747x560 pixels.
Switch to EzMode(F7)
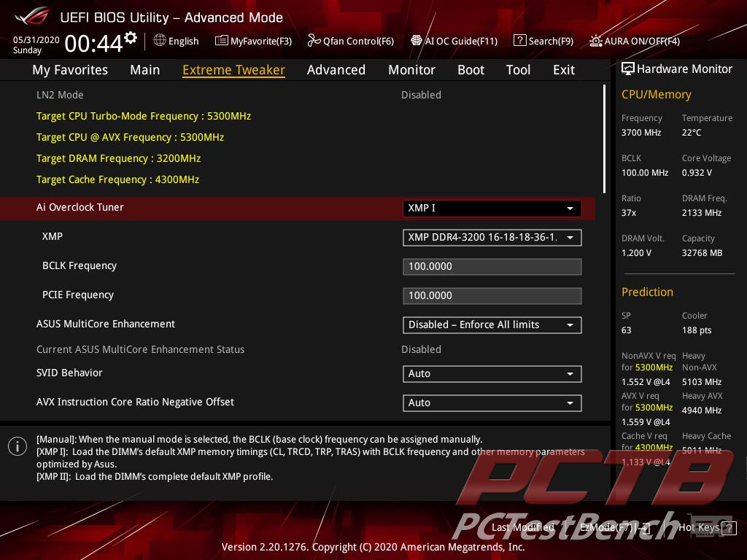[614, 527]
